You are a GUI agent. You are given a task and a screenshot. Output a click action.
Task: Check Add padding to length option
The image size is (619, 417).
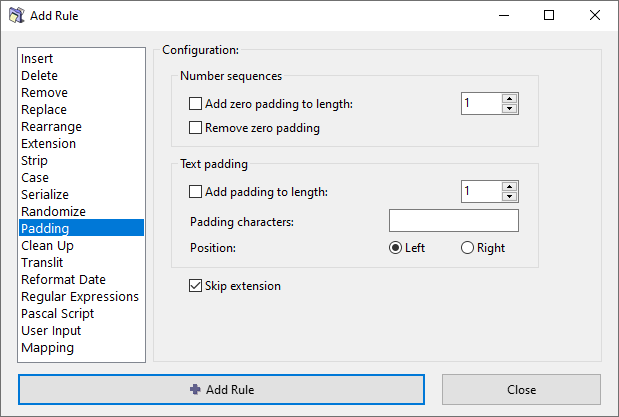pyautogui.click(x=195, y=192)
